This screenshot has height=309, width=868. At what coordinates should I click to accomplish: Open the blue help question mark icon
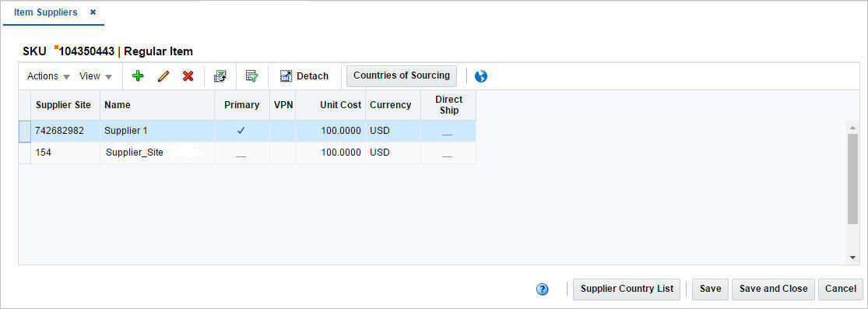543,289
